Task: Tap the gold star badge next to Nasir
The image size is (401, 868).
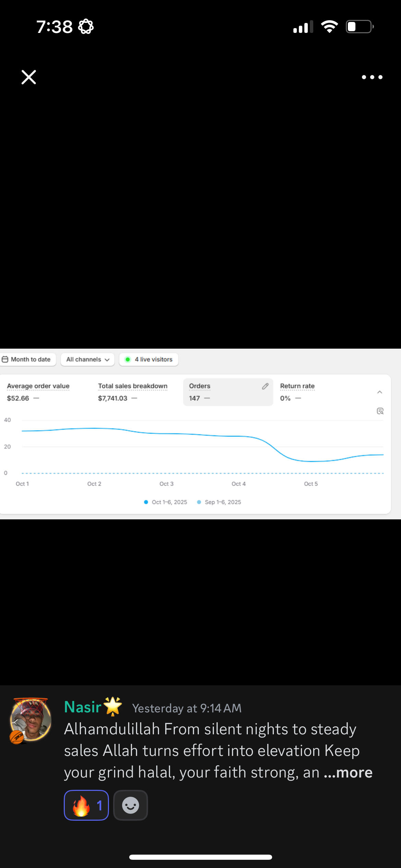Action: (113, 707)
